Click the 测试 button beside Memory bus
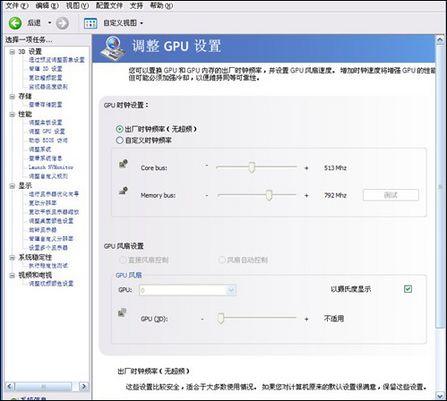 391,195
